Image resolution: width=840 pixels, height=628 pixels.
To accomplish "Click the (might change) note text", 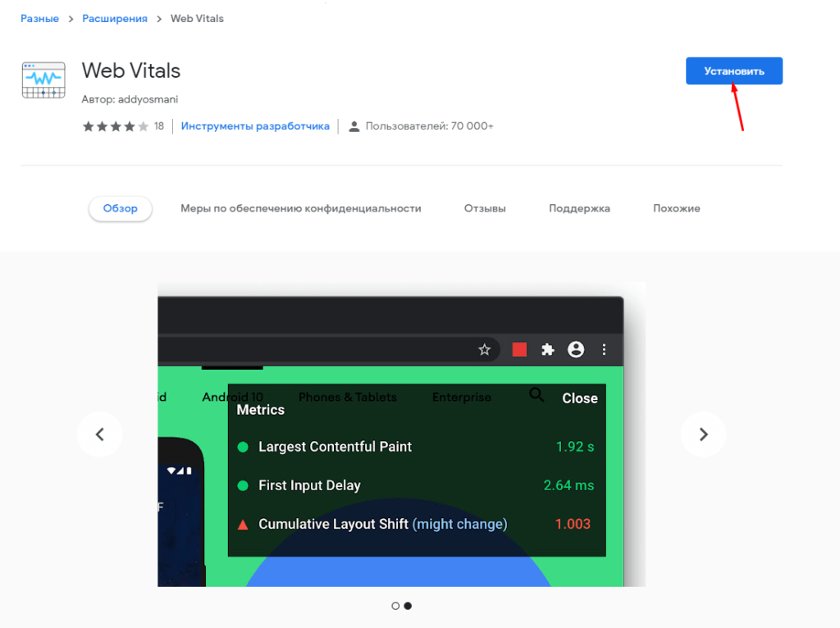I will coord(459,524).
